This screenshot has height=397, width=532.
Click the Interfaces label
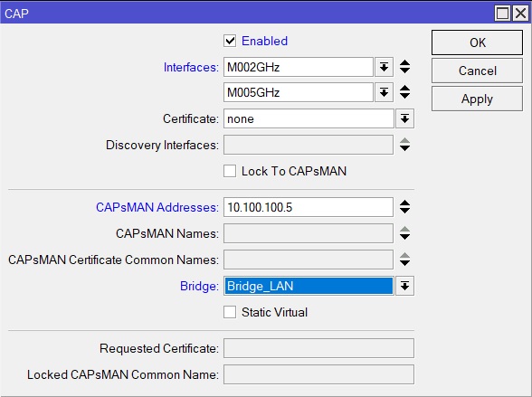pos(191,67)
